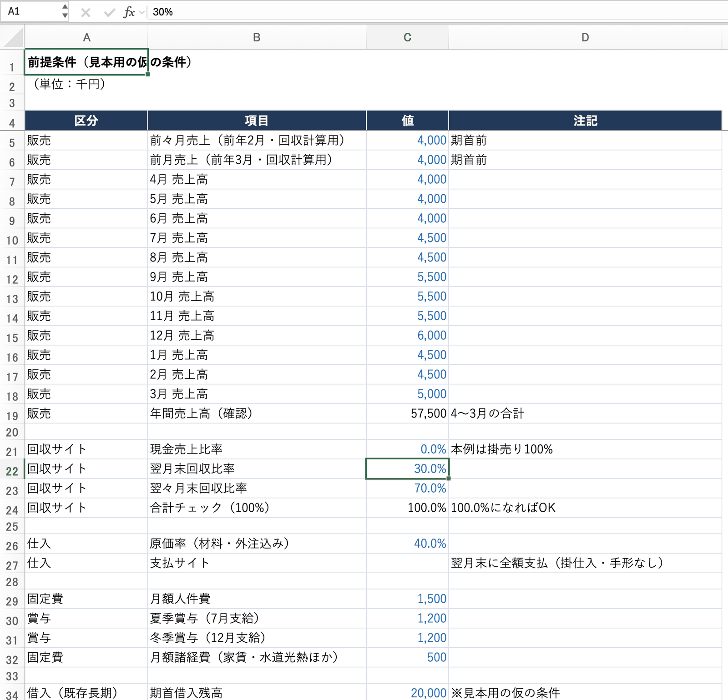Click note ※見本用の仮の条件

coord(585,692)
